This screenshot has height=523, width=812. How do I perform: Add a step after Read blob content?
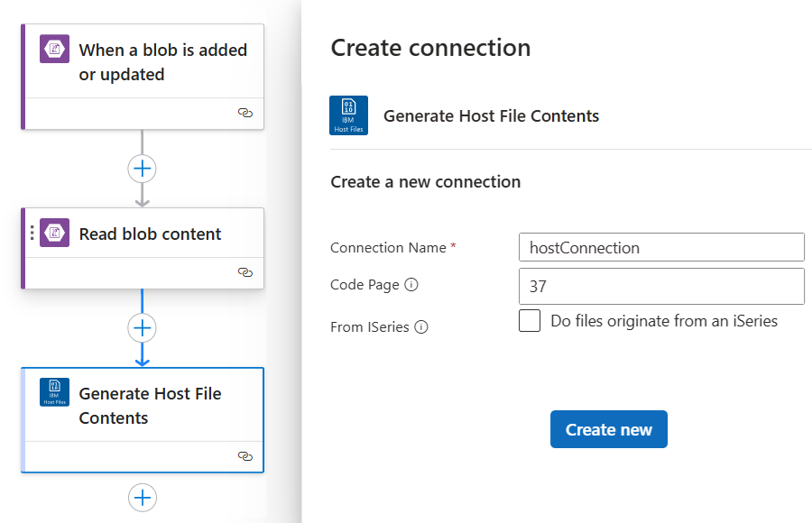pyautogui.click(x=143, y=327)
